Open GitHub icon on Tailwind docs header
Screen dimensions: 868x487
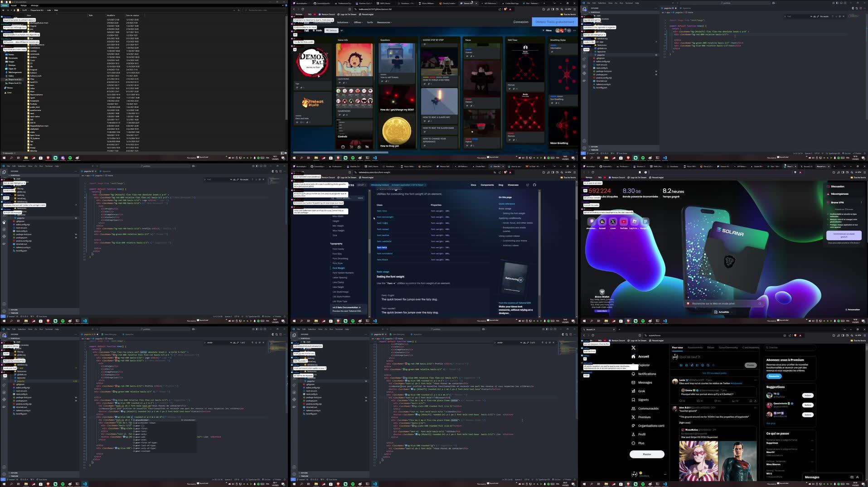(x=534, y=185)
